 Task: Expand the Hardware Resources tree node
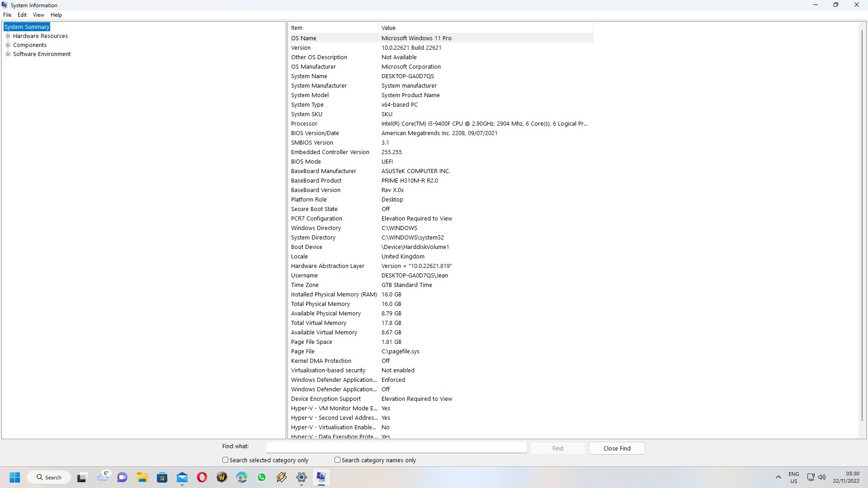8,36
